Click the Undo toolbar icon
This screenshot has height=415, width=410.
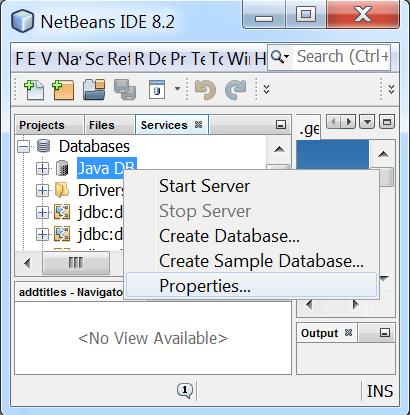click(x=205, y=90)
